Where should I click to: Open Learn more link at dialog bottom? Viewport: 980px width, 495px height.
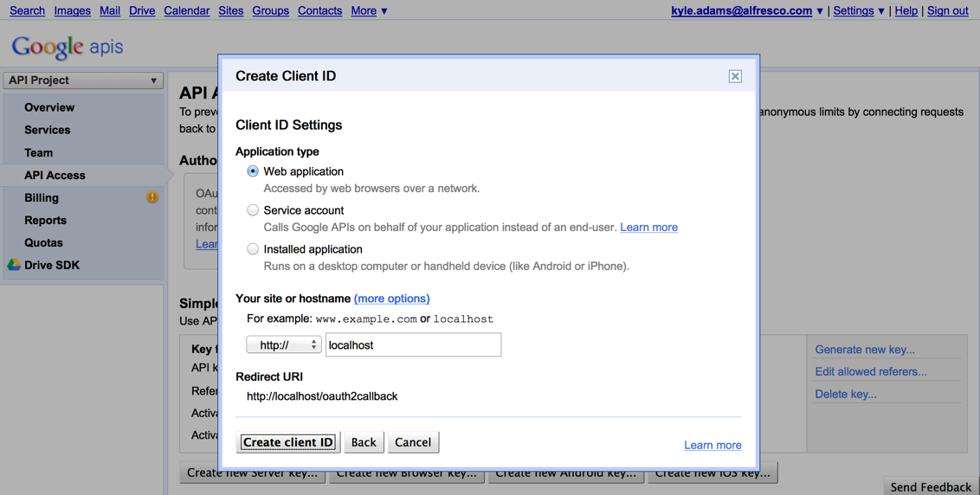pos(712,445)
